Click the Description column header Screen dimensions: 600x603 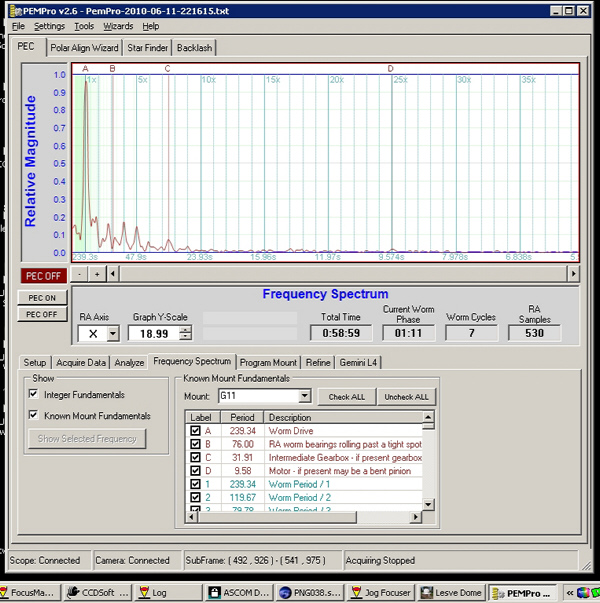point(343,417)
